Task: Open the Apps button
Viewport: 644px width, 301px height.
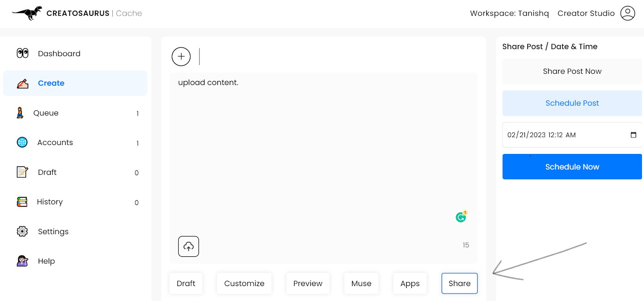Action: 410,283
